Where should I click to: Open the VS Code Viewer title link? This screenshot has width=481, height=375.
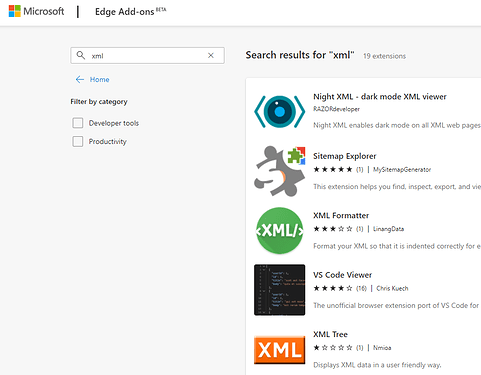click(x=342, y=275)
